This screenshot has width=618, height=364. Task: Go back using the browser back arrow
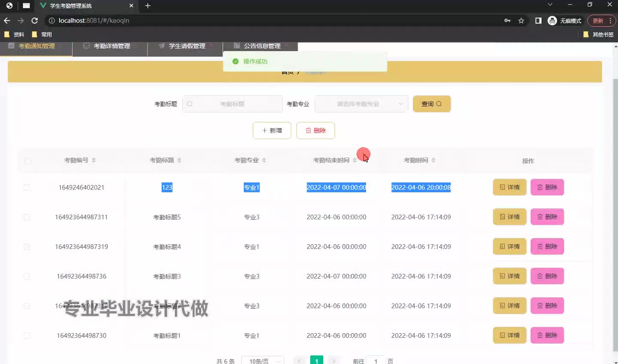[x=7, y=21]
